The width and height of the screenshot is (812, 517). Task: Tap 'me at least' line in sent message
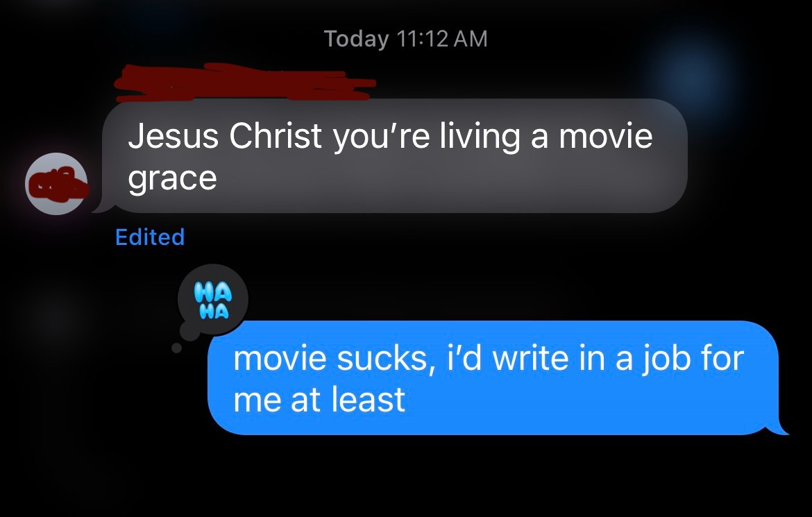pyautogui.click(x=319, y=400)
